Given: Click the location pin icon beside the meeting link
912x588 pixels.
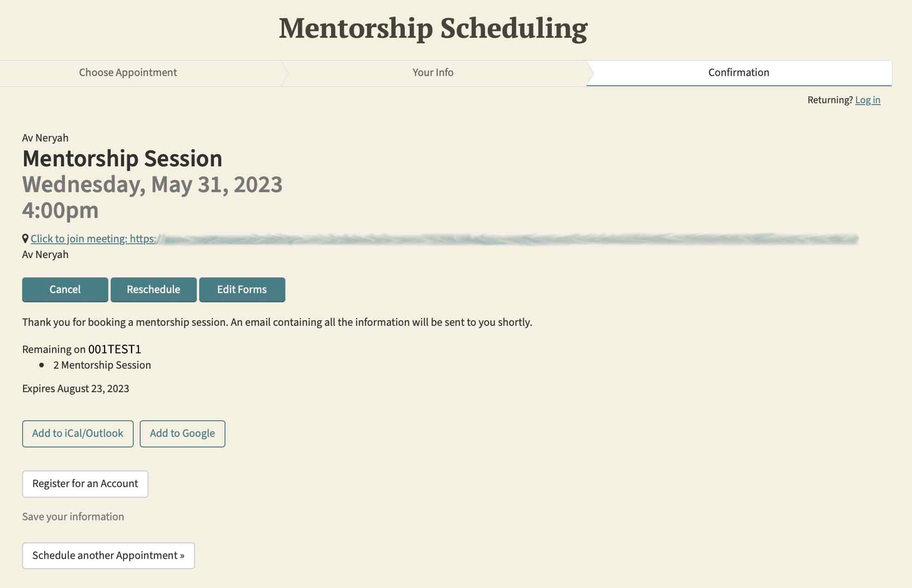Looking at the screenshot, I should tap(25, 238).
